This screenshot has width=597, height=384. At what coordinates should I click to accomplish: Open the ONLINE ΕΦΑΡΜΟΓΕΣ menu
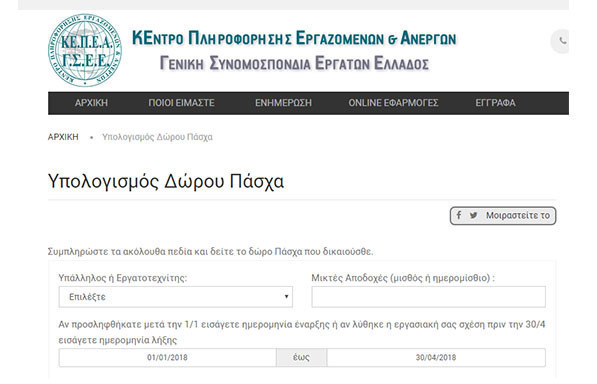tap(393, 103)
